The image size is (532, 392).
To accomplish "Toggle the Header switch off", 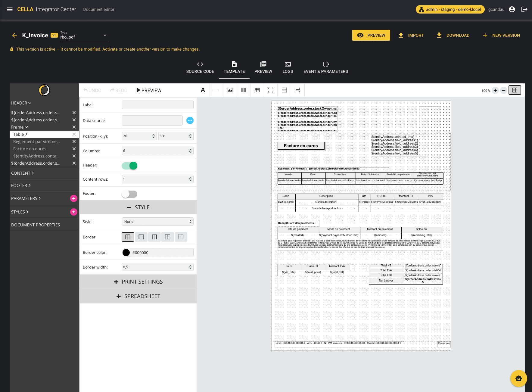I will [x=129, y=166].
